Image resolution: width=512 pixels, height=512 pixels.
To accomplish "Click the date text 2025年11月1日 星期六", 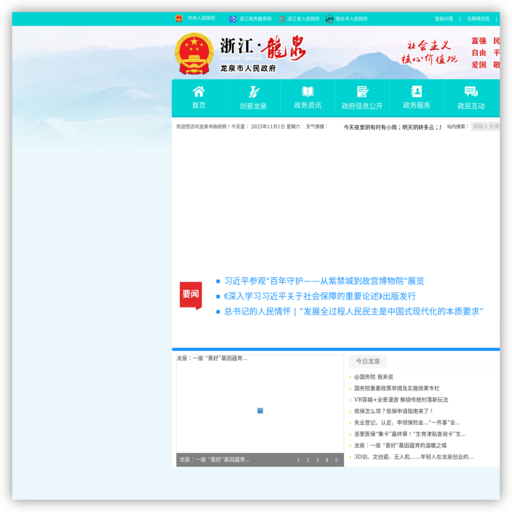I will click(275, 127).
